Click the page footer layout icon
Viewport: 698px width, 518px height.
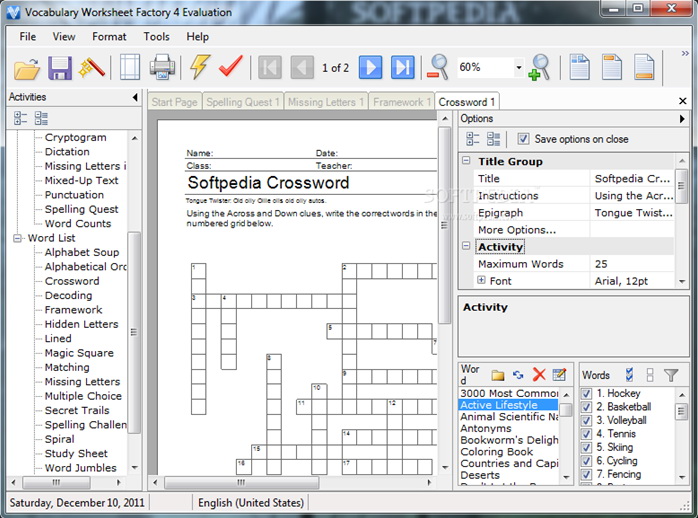point(644,67)
